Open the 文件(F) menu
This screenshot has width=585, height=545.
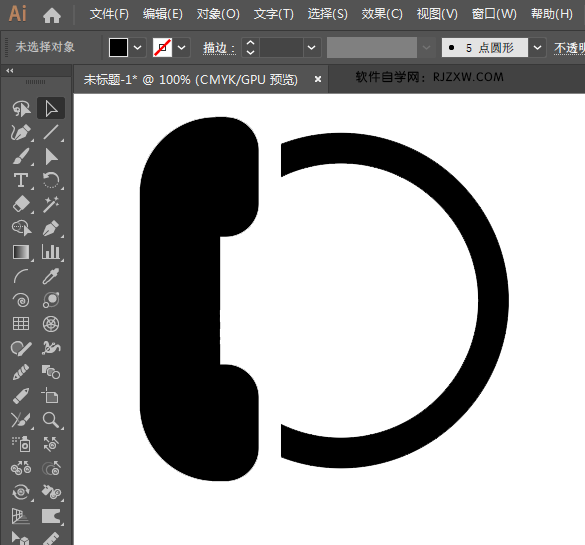click(x=109, y=14)
